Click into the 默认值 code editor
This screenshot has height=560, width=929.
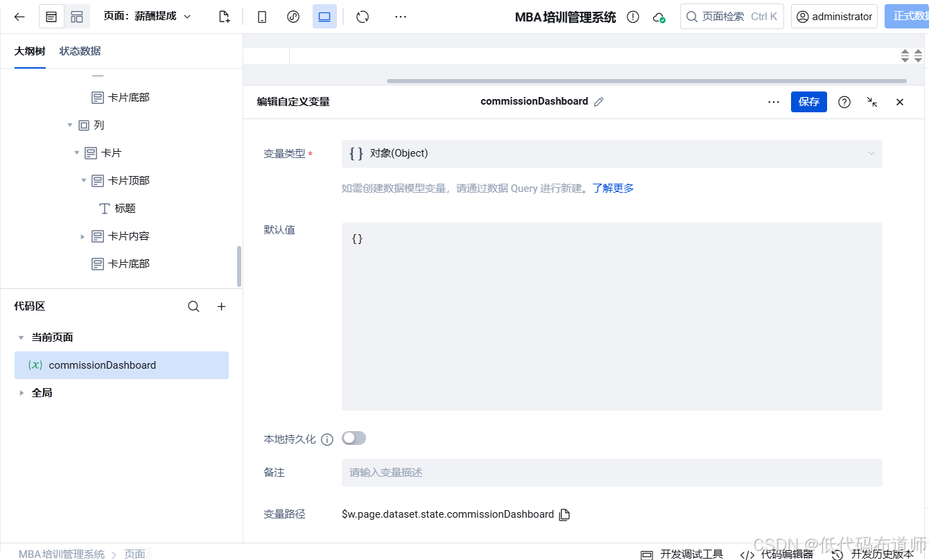612,317
